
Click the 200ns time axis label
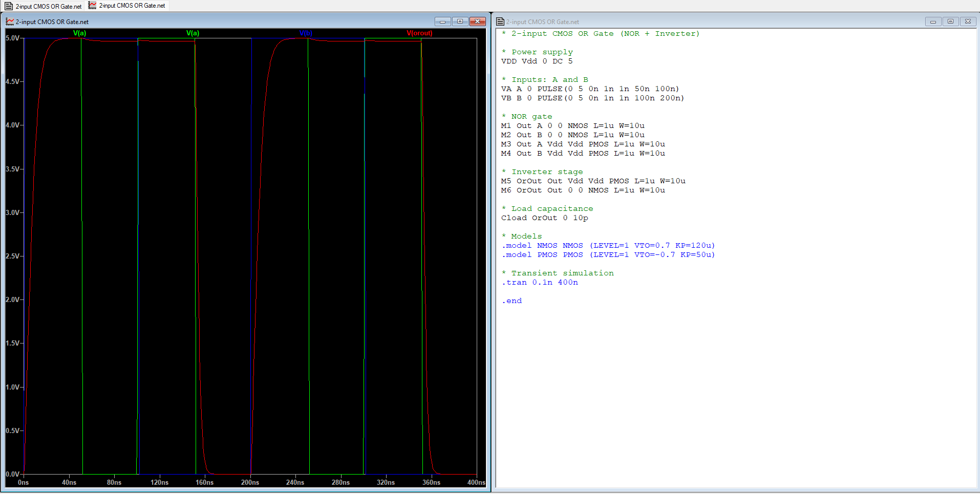250,482
